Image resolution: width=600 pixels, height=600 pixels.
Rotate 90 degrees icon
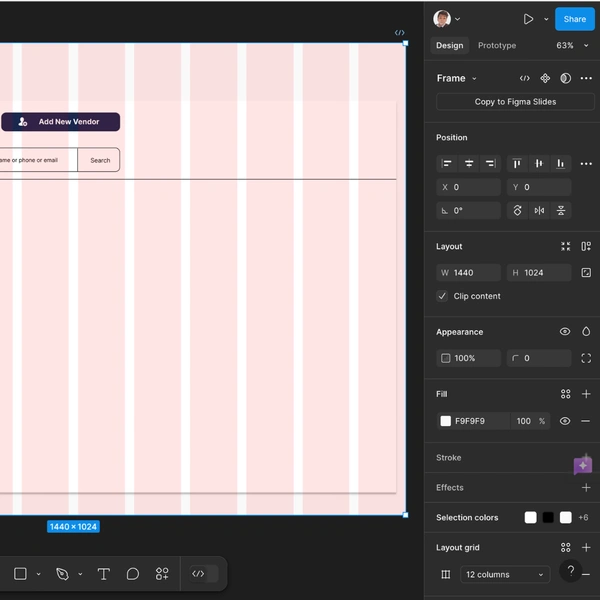click(517, 210)
